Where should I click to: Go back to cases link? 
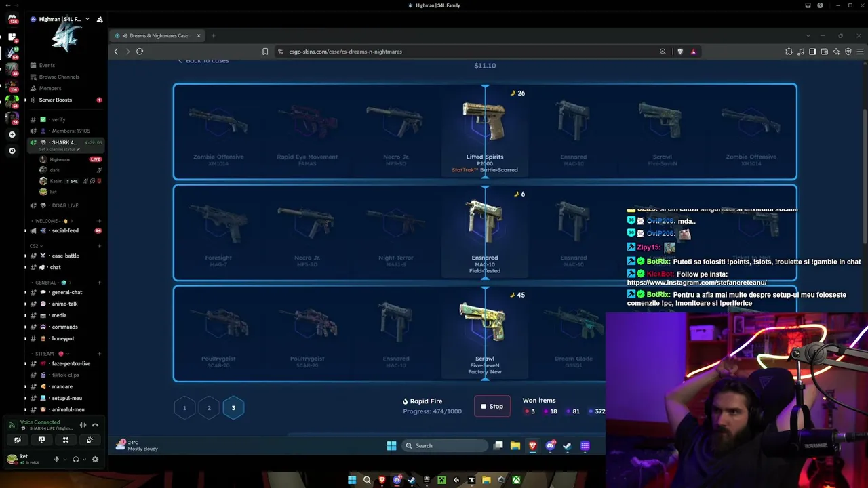coord(203,60)
